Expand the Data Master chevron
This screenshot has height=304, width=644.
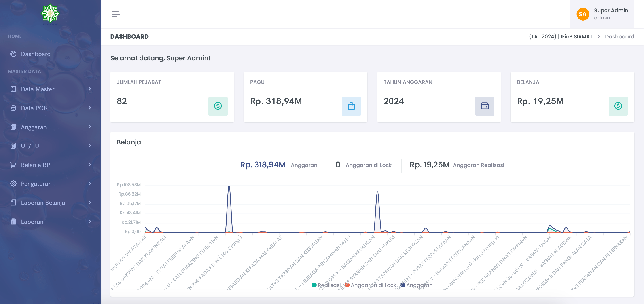point(90,89)
